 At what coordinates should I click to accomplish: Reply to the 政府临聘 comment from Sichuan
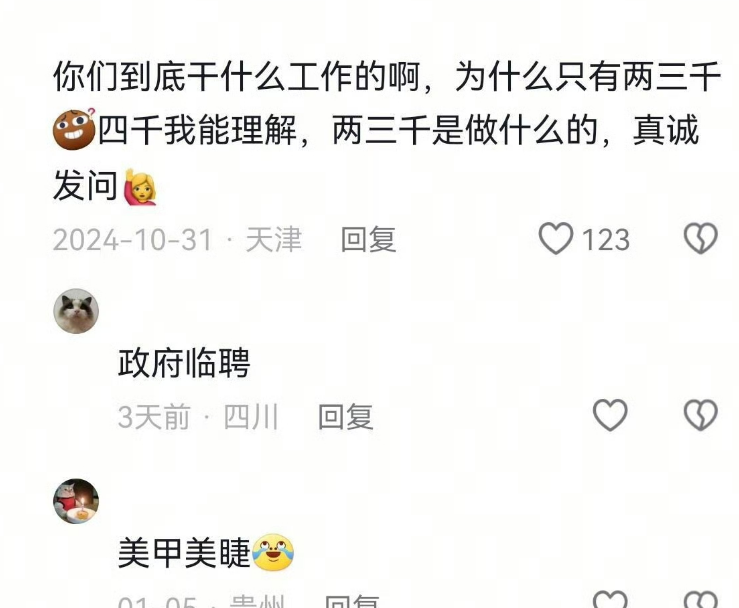(x=345, y=417)
